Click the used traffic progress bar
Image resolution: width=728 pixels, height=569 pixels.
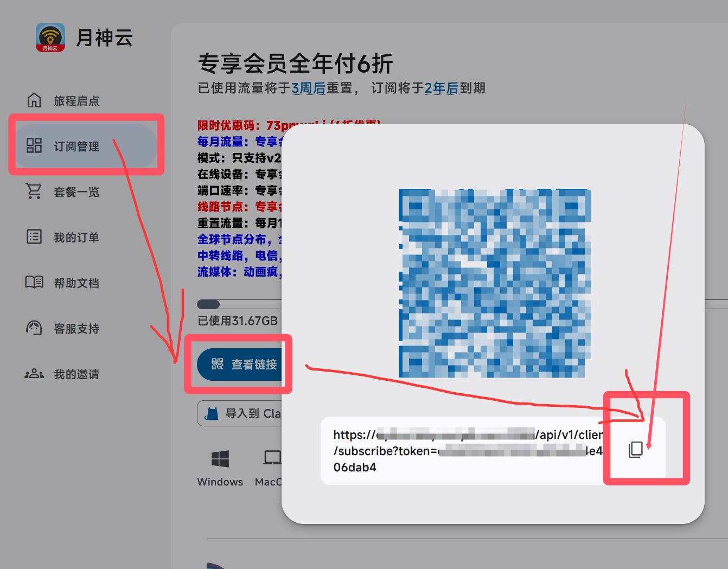click(x=239, y=304)
